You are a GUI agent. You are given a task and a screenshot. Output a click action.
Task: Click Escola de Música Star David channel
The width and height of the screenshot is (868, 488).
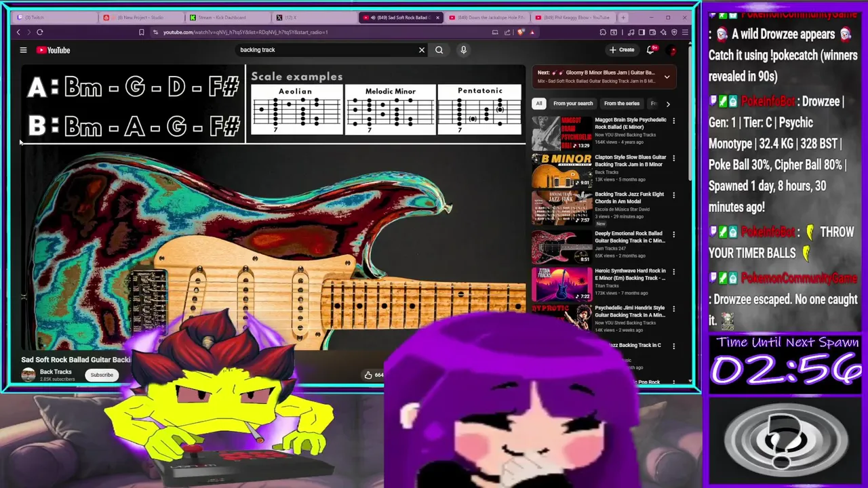click(623, 209)
